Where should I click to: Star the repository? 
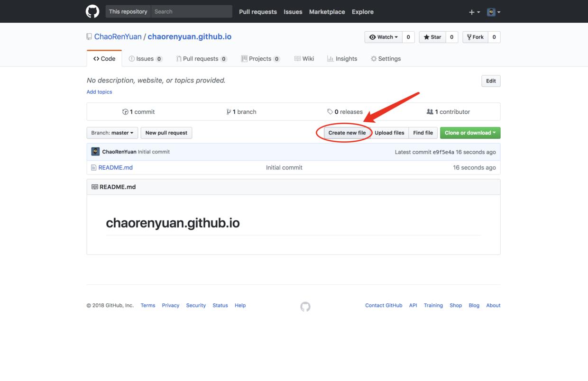point(432,37)
